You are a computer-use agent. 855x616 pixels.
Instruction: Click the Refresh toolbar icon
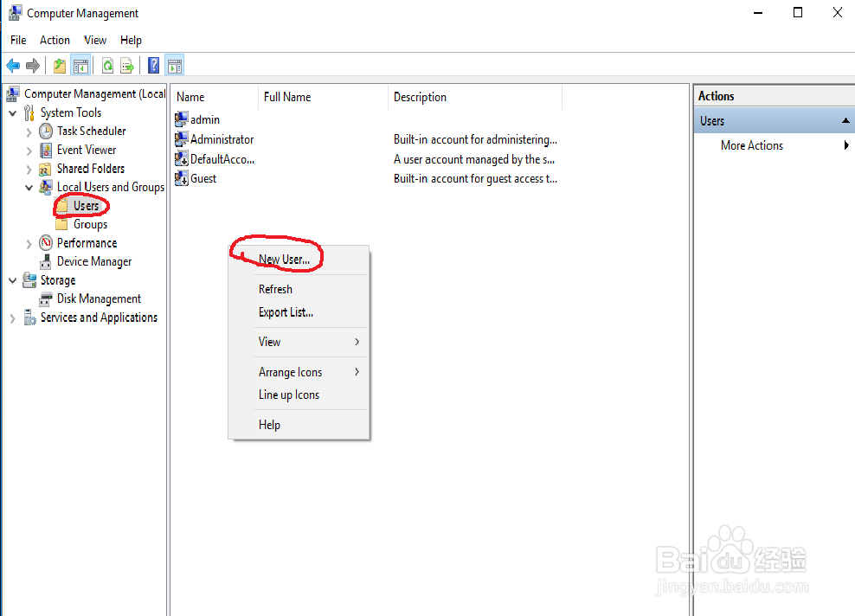click(107, 66)
